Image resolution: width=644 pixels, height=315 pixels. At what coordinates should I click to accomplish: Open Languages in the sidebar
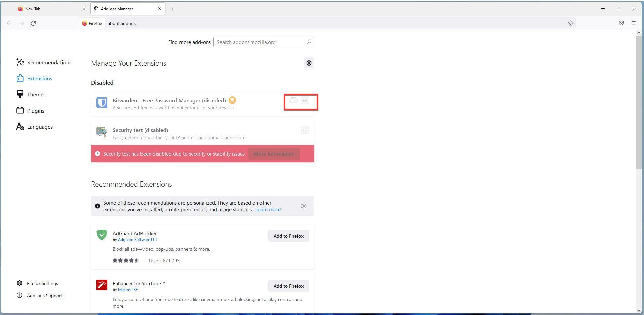[x=35, y=127]
